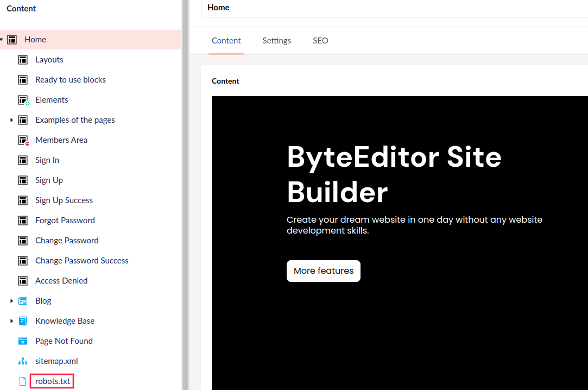The image size is (588, 390).
Task: Click the Elements node icon with green plus
Action: (23, 100)
